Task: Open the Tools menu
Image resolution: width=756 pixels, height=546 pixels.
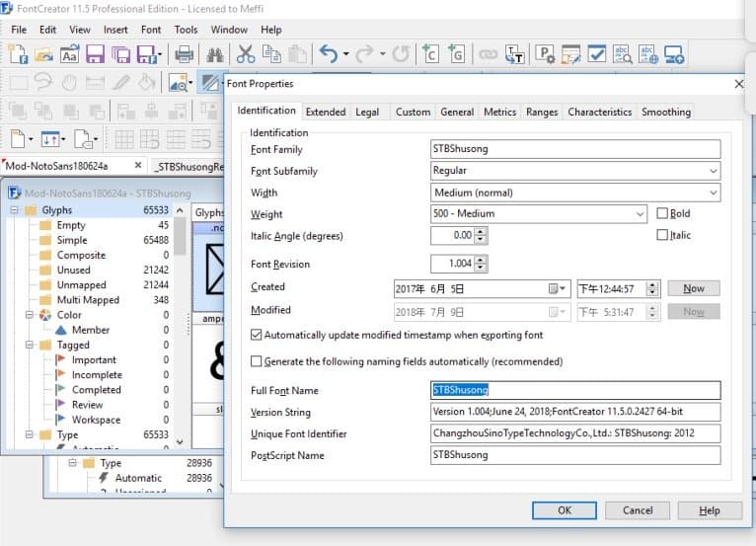Action: [x=186, y=30]
